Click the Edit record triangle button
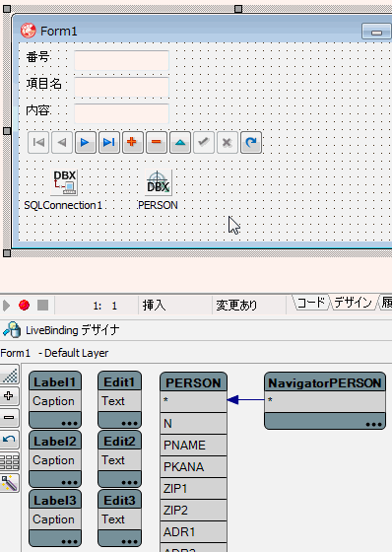 click(x=180, y=143)
